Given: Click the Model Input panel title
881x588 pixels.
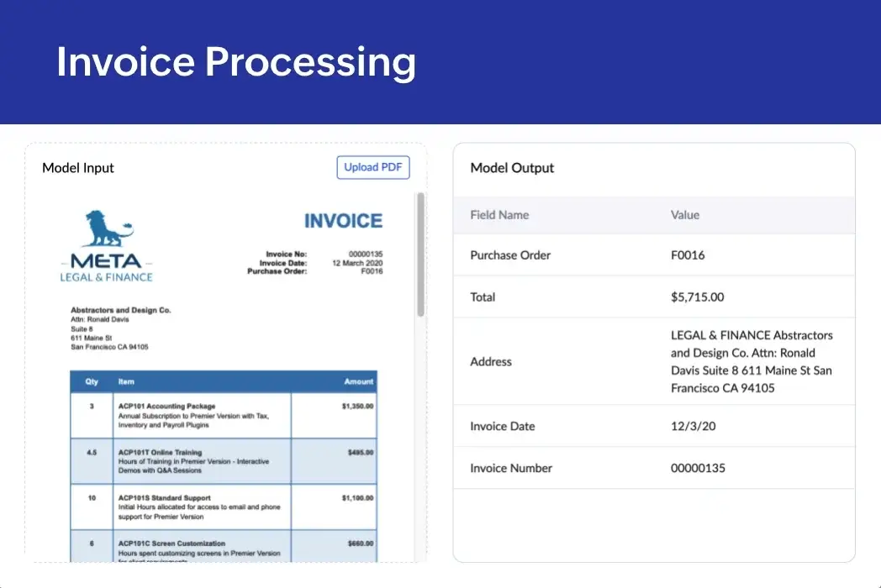Looking at the screenshot, I should (78, 168).
